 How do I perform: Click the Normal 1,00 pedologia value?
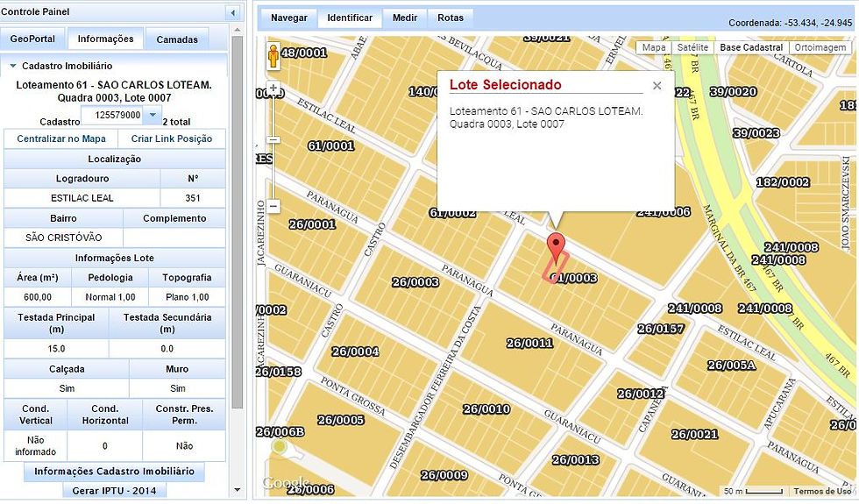point(110,297)
